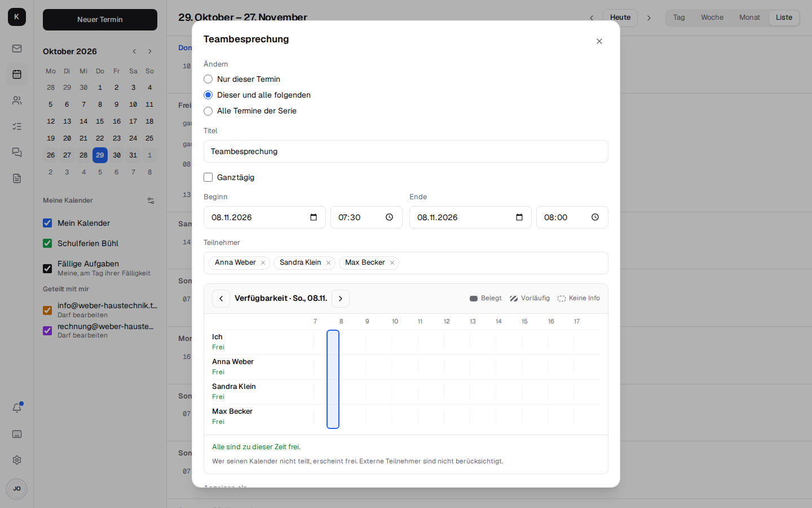Open the calendar icon in sidebar

(17, 75)
